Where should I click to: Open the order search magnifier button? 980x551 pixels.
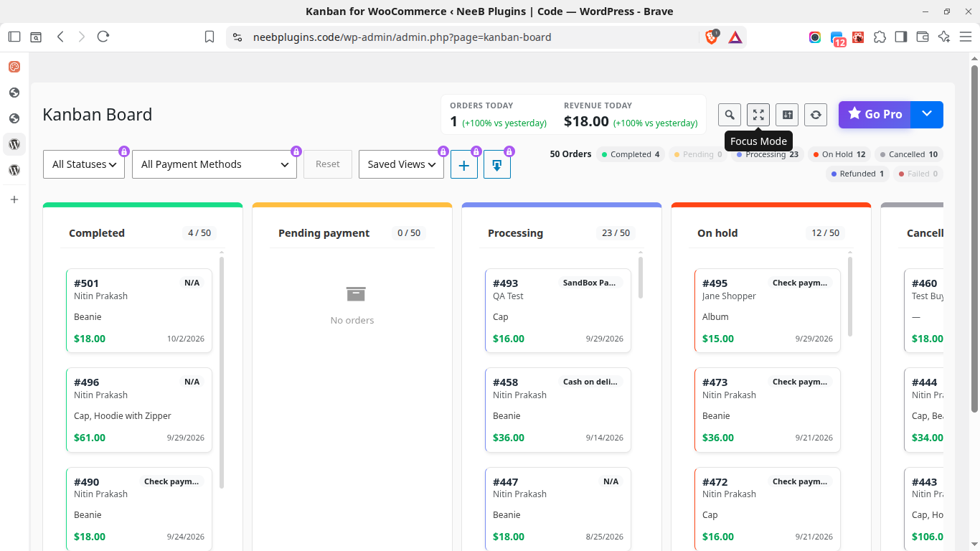pyautogui.click(x=730, y=115)
